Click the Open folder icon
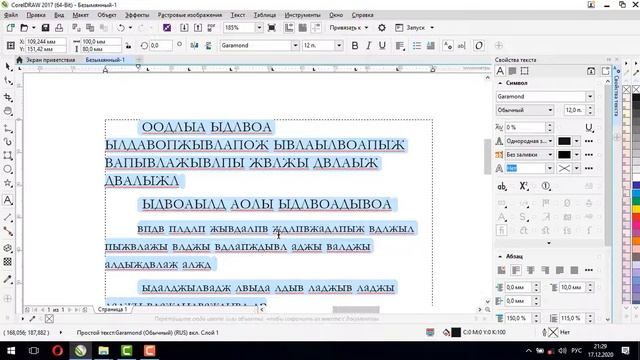 pyautogui.click(x=24, y=28)
